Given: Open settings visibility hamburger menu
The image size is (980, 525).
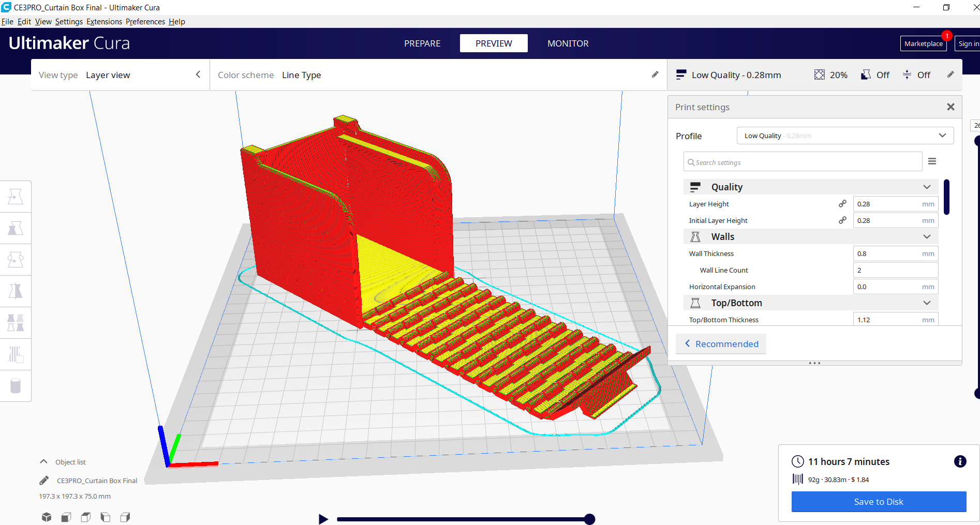Looking at the screenshot, I should [x=932, y=161].
